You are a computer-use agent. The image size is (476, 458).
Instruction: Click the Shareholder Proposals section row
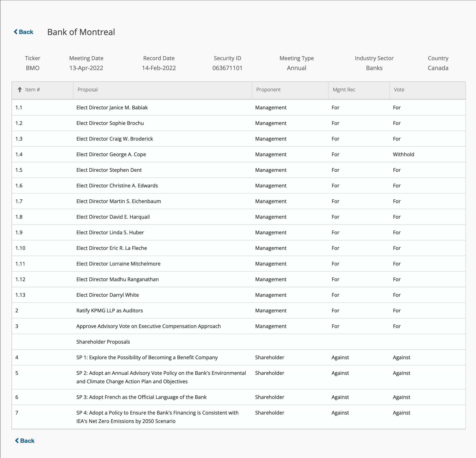(103, 342)
